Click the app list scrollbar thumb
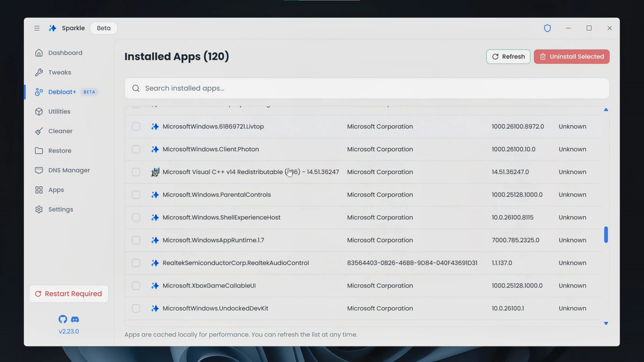Image resolution: width=644 pixels, height=362 pixels. [606, 235]
